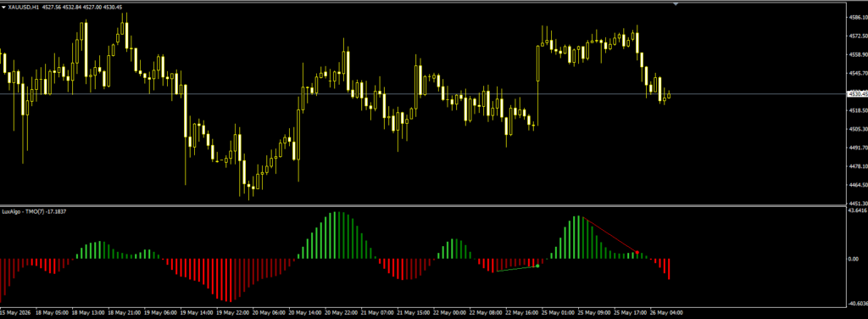Click the 20 May 22:00 time label

pos(340,312)
